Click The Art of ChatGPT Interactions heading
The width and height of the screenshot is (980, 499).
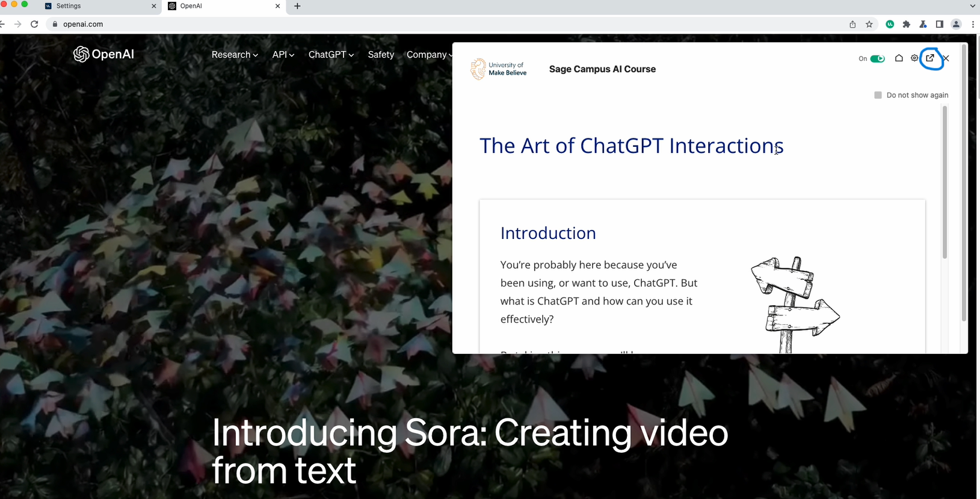[632, 146]
